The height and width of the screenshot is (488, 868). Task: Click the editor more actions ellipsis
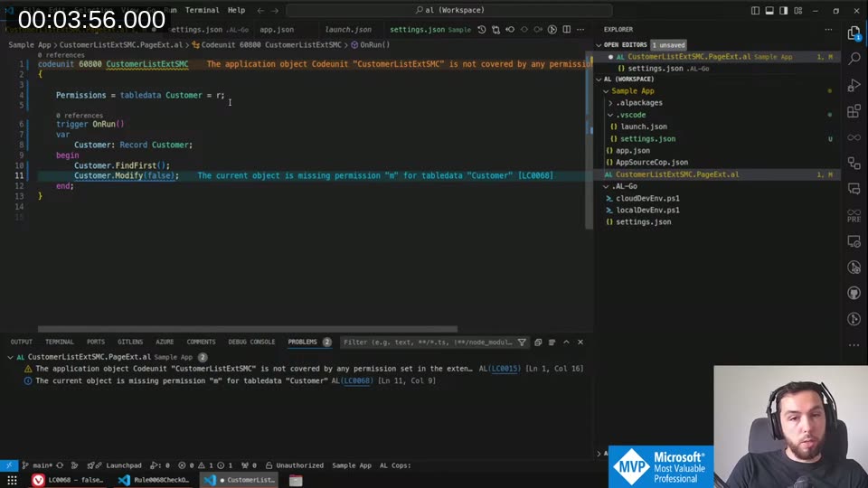[580, 30]
